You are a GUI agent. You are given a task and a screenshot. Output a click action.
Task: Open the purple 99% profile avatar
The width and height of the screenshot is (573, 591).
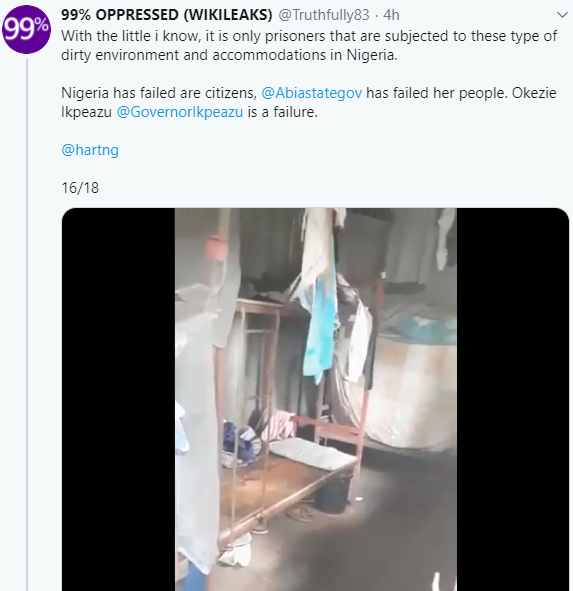pyautogui.click(x=26, y=29)
